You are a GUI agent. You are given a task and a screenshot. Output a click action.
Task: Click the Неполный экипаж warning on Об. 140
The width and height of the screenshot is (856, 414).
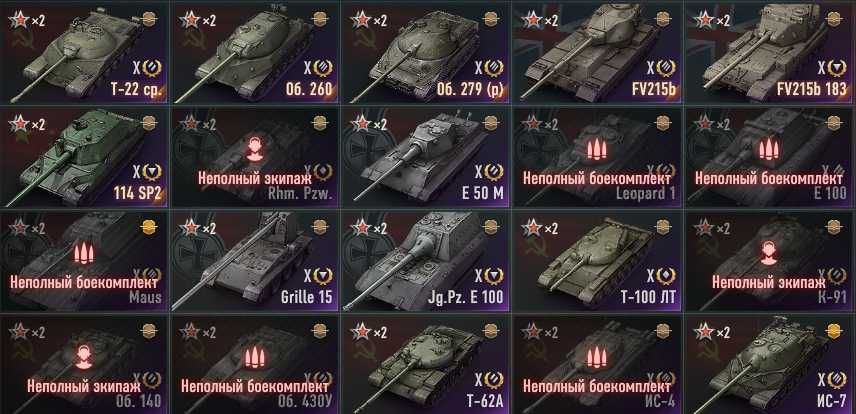pos(83,386)
